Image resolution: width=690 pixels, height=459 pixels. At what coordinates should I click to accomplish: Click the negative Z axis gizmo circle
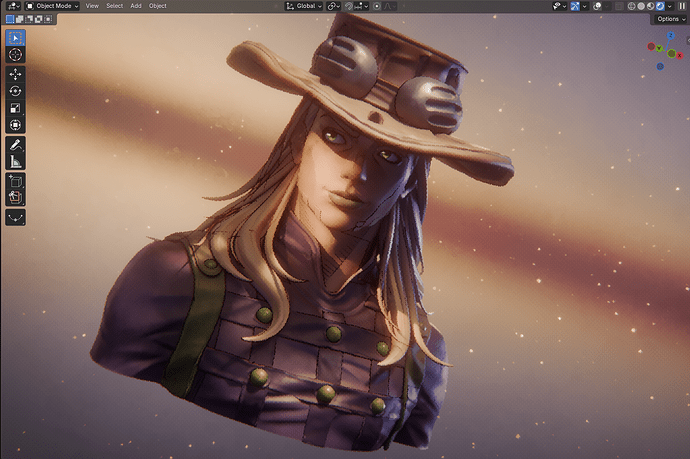(x=660, y=66)
